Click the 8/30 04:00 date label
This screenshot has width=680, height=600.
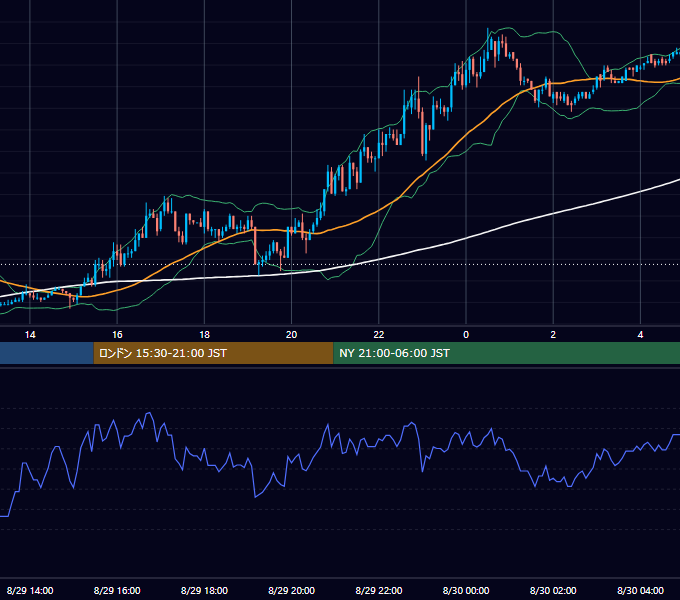pos(640,590)
